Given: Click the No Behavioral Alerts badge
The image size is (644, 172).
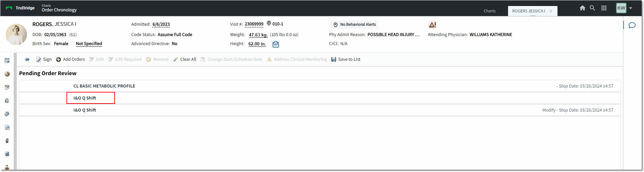Looking at the screenshot, I should coord(354,24).
